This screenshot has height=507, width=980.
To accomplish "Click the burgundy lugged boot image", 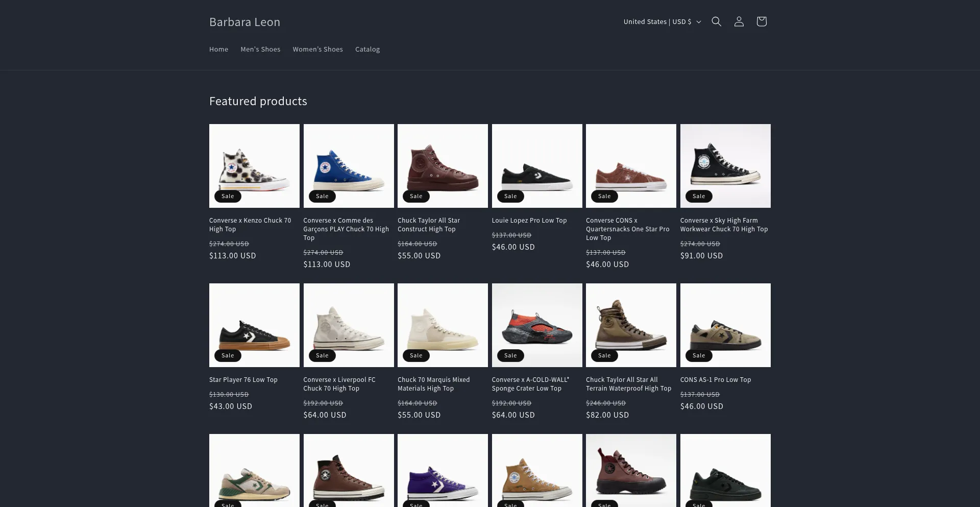I will click(x=631, y=471).
